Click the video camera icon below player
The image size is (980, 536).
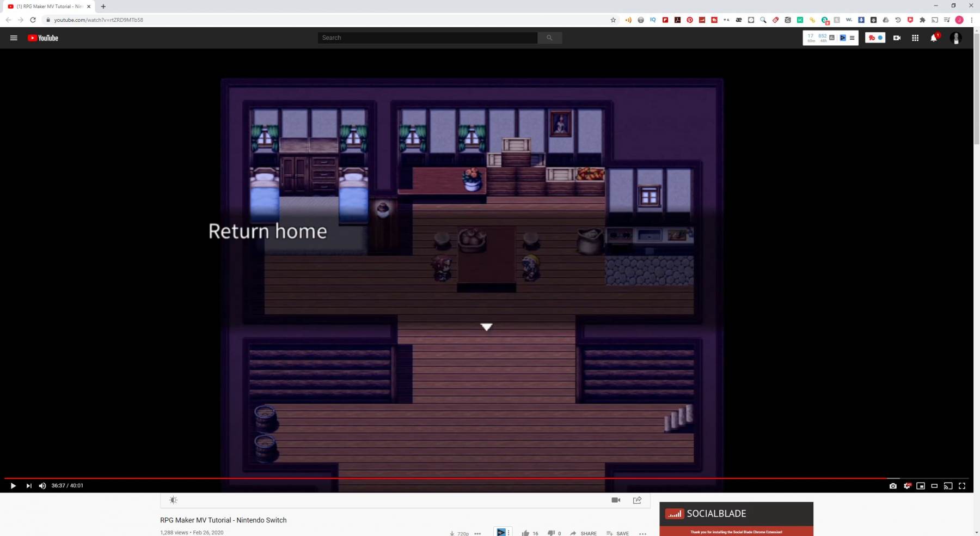[x=616, y=500]
